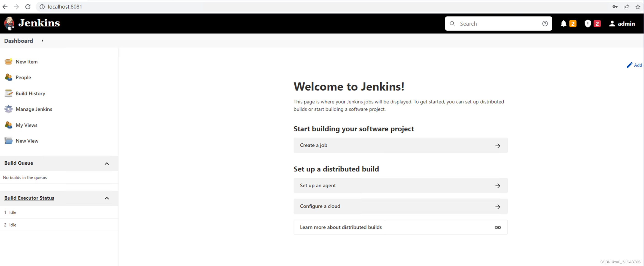Open New Item from sidebar
Screen dimensions: 644x266
click(x=27, y=62)
